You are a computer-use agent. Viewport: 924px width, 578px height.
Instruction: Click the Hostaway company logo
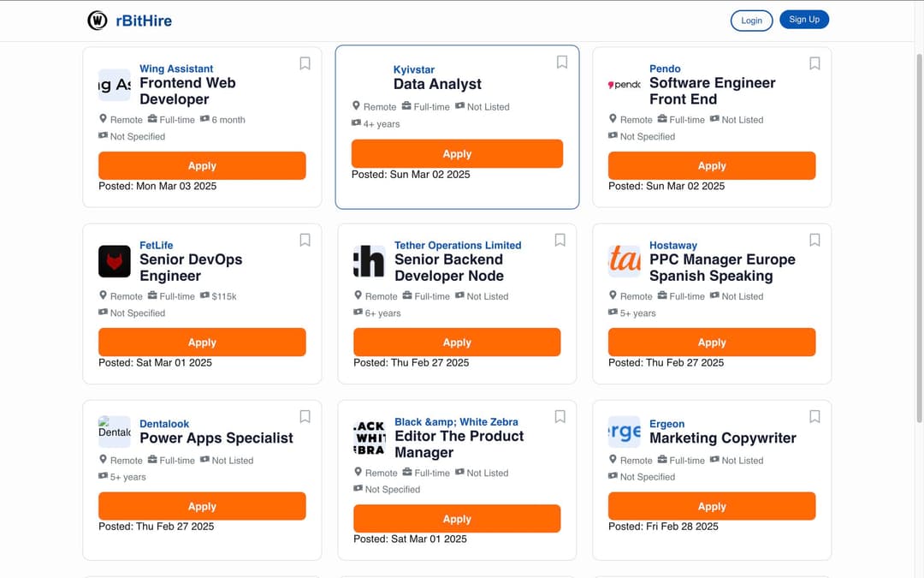click(x=625, y=261)
